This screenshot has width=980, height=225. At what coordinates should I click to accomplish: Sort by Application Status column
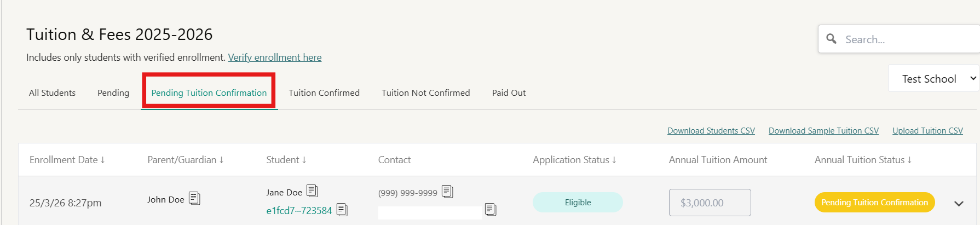pos(574,160)
